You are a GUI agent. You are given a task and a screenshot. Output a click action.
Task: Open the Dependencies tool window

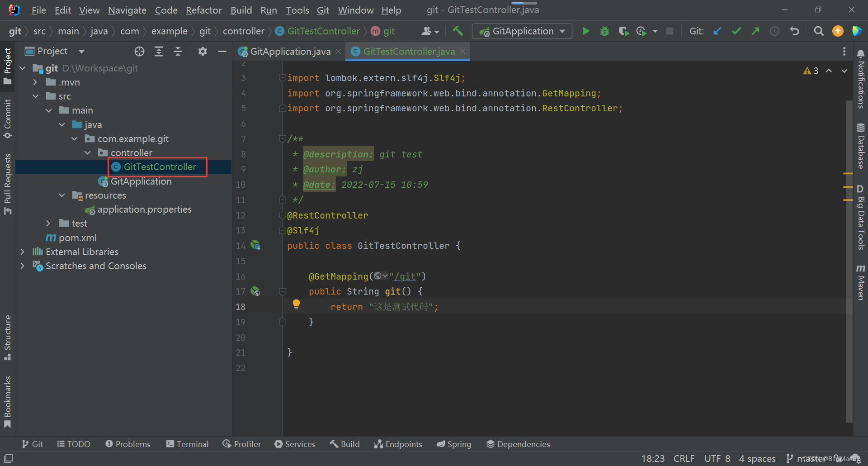518,444
